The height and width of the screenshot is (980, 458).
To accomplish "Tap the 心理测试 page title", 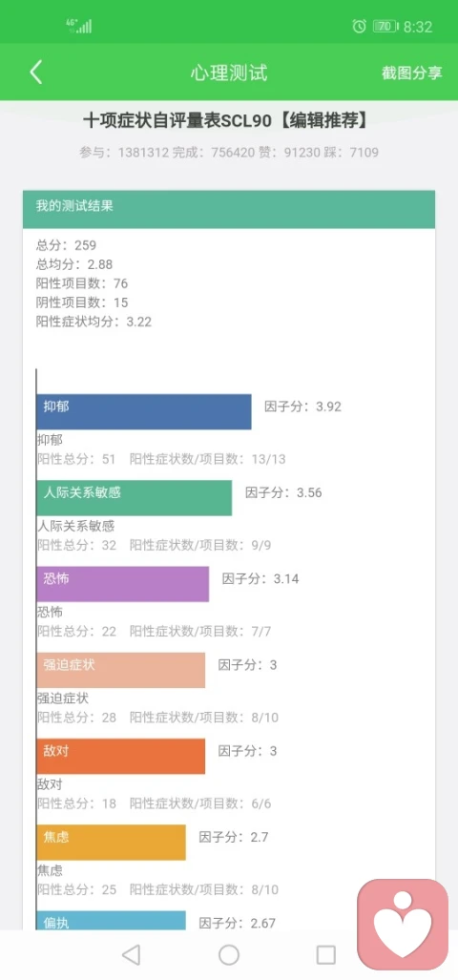I will point(229,73).
